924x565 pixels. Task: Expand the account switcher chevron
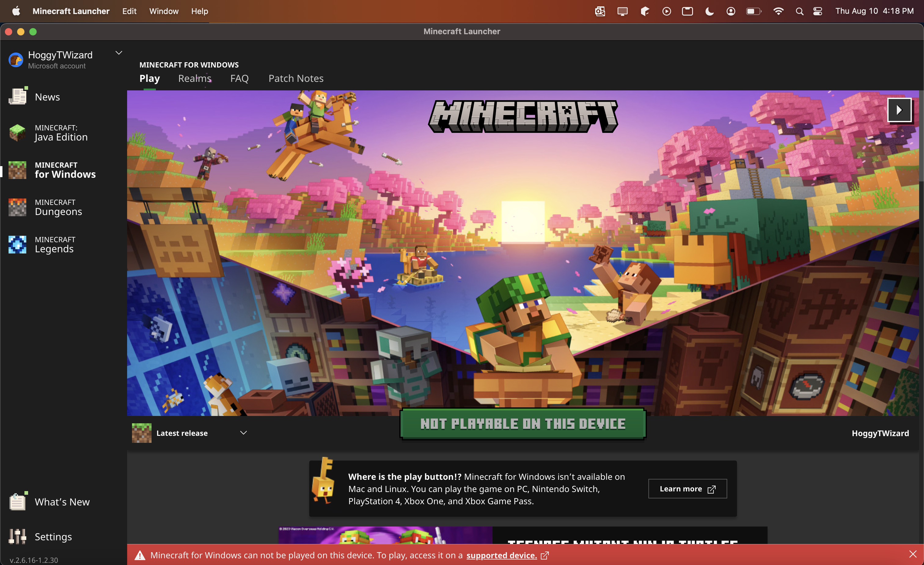pyautogui.click(x=119, y=53)
